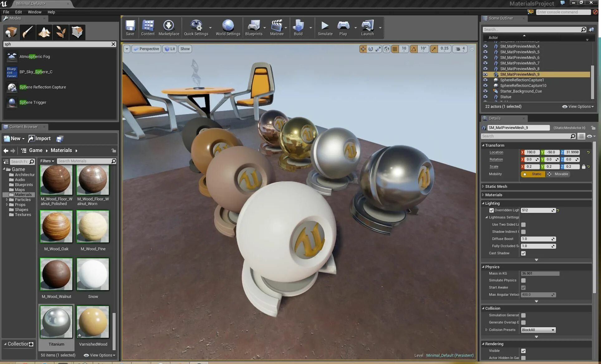Uncheck the Cast Shadow checkbox
Screen dimensions: 601x364
click(523, 253)
